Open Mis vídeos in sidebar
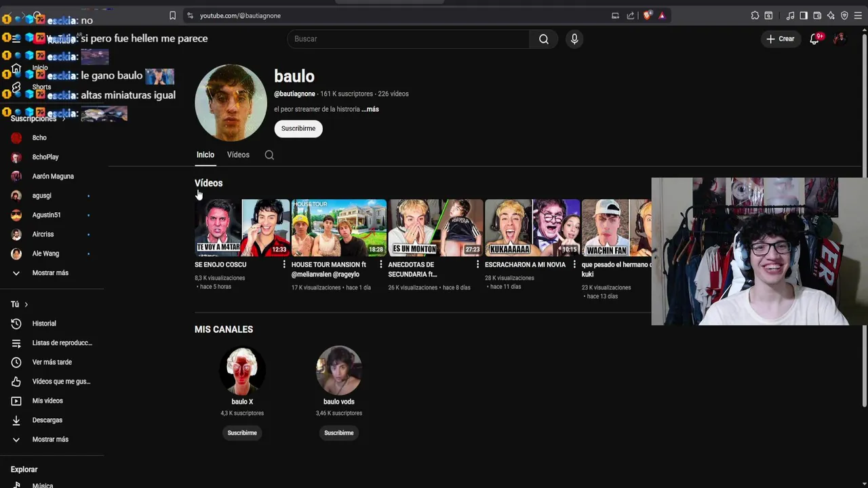 [52, 401]
